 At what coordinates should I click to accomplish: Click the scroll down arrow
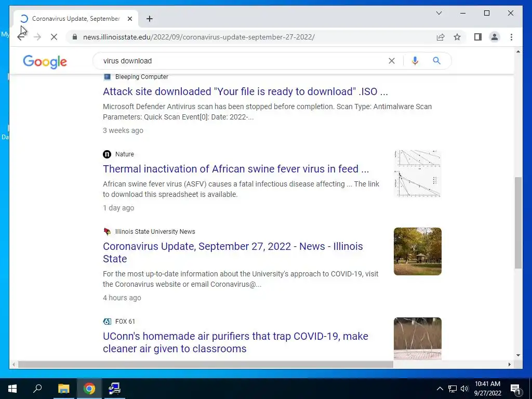(518, 355)
